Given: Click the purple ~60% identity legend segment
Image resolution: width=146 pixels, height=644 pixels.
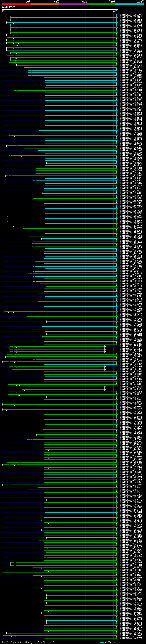Looking at the screenshot, I should click(x=73, y=4).
